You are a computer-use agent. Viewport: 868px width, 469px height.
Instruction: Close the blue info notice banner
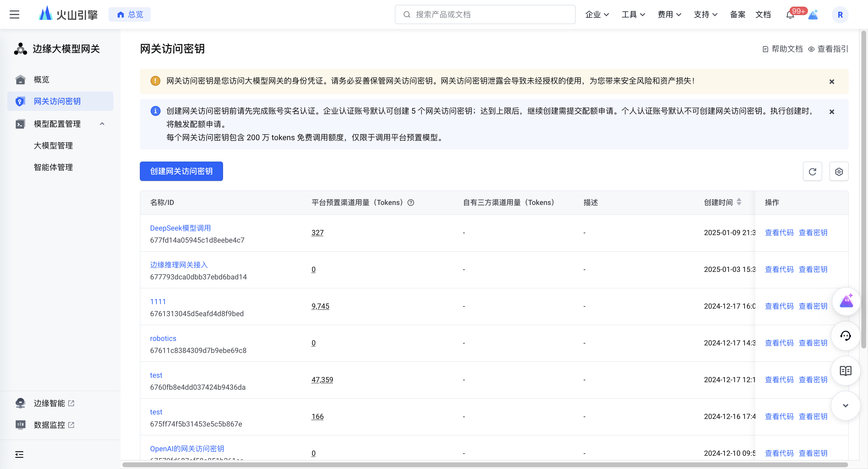pyautogui.click(x=831, y=112)
